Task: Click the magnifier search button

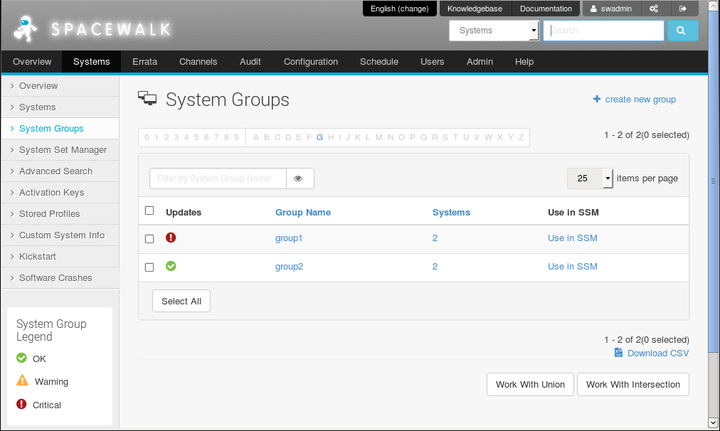Action: [682, 31]
